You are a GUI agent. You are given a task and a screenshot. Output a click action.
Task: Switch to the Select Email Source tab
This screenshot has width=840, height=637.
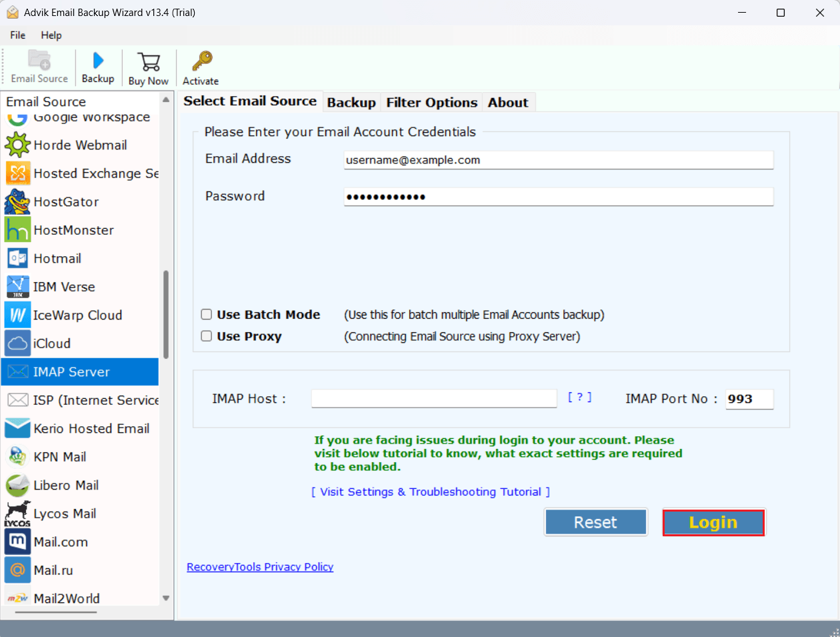pos(250,101)
